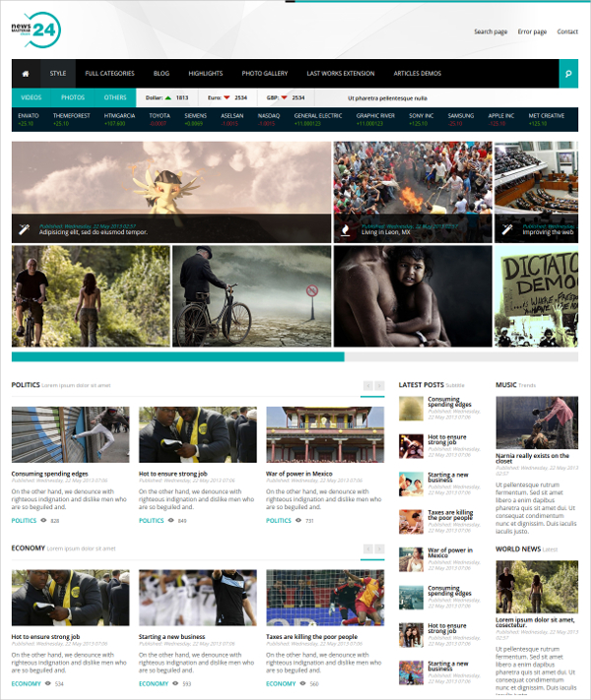
Task: Switch to the OTHERS tab
Action: coord(115,97)
